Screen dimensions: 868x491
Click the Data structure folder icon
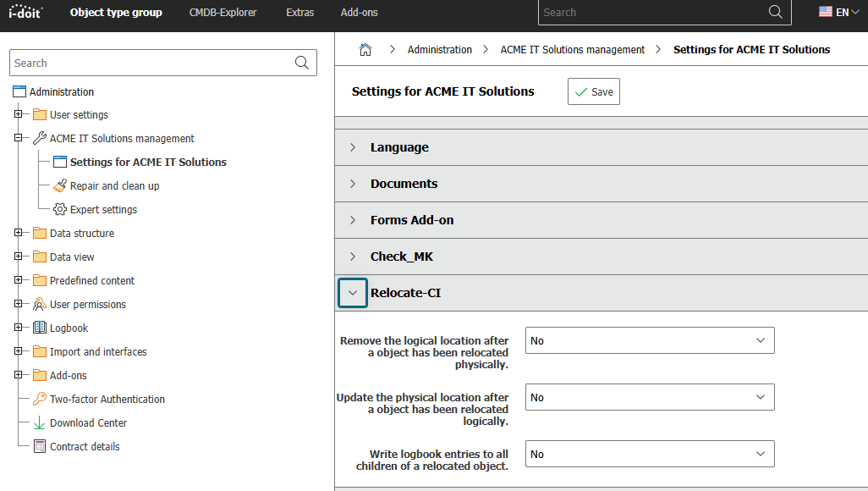(x=39, y=234)
